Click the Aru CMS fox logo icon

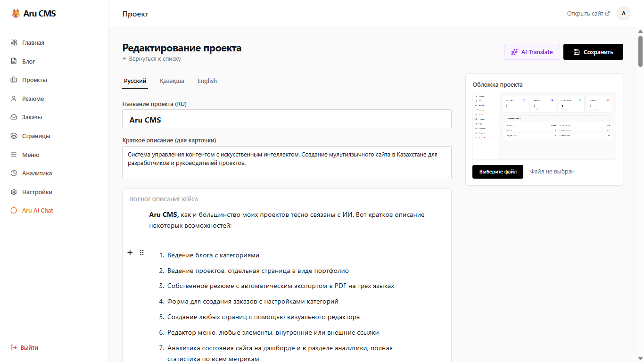[16, 14]
